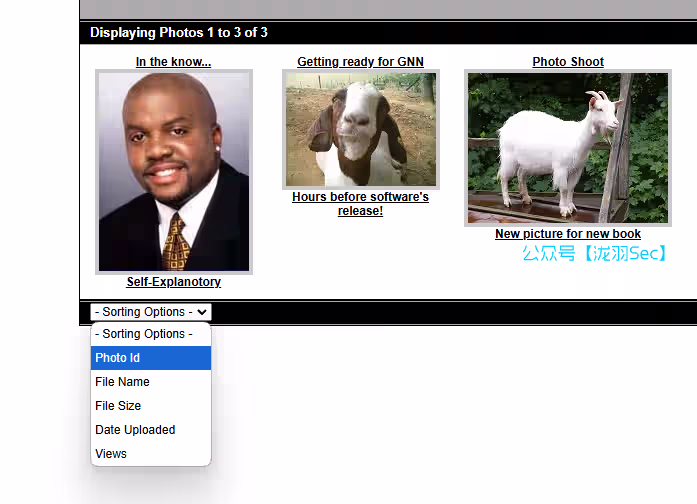Screen dimensions: 697x504
Task: Click the black footer bar right of sorting dropdown
Action: click(x=450, y=312)
